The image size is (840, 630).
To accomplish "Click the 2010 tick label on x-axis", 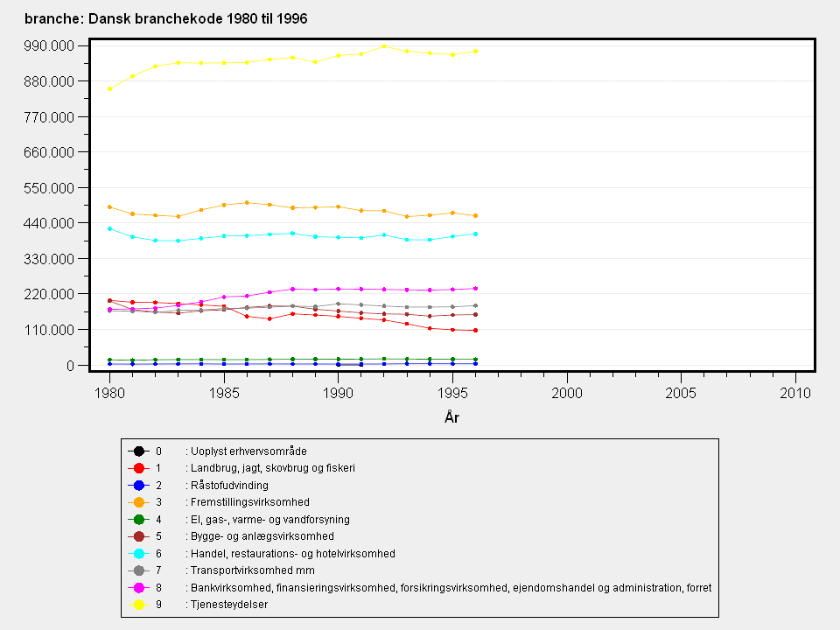I will click(794, 391).
